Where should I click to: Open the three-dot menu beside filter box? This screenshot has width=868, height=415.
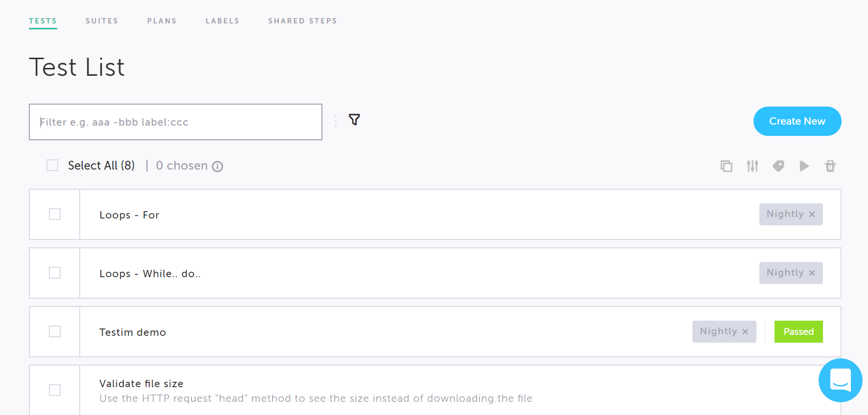point(336,121)
